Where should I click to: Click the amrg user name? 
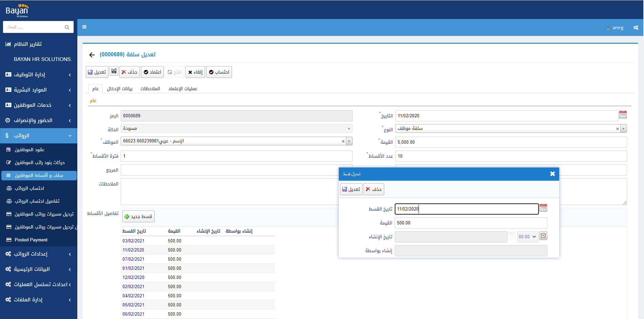click(x=618, y=28)
